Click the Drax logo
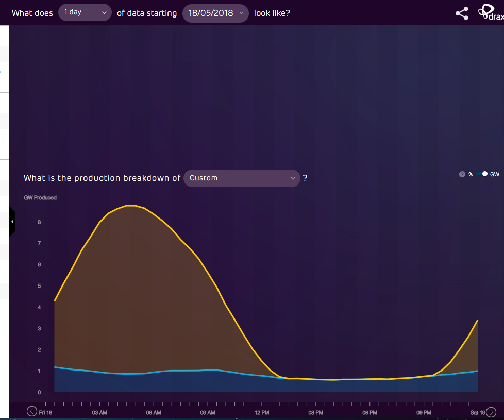The width and height of the screenshot is (504, 420). click(491, 12)
